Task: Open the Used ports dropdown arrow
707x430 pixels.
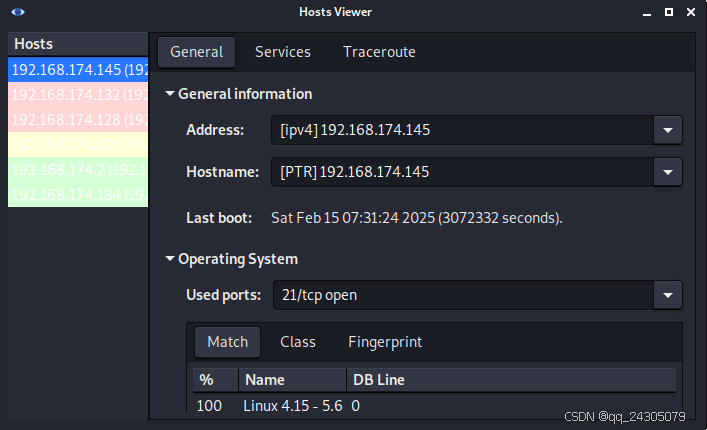Action: pyautogui.click(x=668, y=295)
